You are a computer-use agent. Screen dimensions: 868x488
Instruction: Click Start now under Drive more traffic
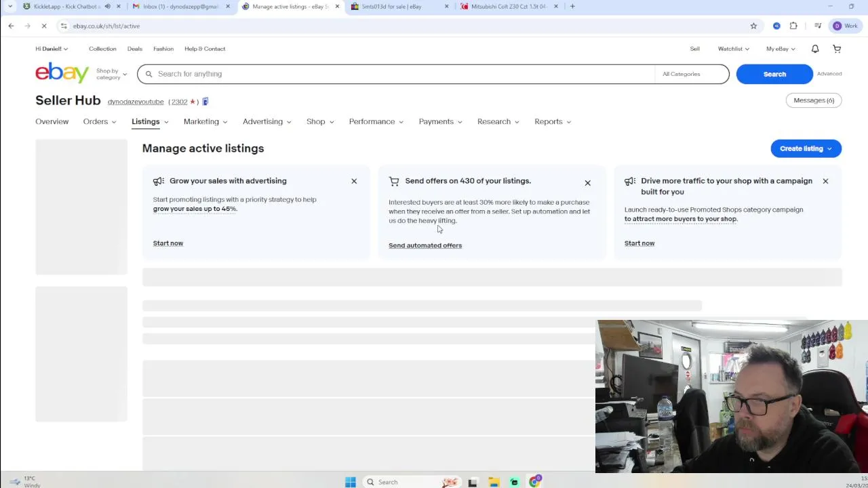[x=639, y=243]
